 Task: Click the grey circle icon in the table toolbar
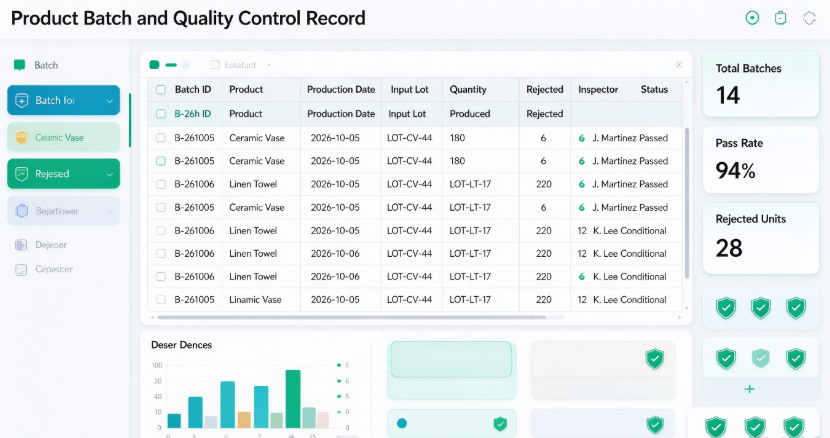click(x=185, y=65)
